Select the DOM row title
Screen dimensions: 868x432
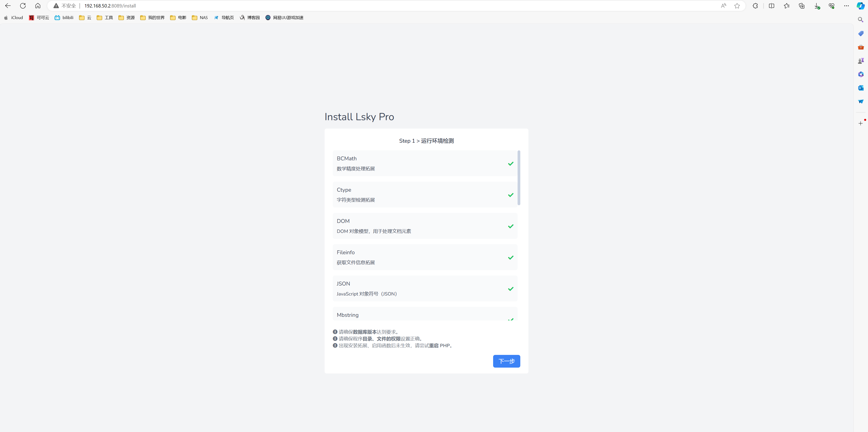point(343,221)
